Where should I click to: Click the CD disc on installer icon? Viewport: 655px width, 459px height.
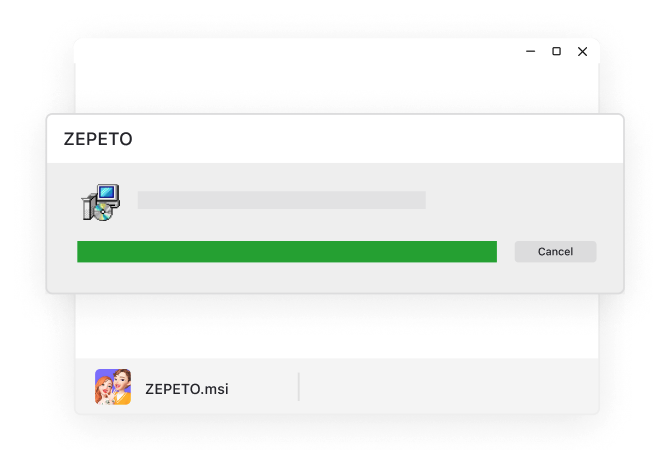coord(103,212)
